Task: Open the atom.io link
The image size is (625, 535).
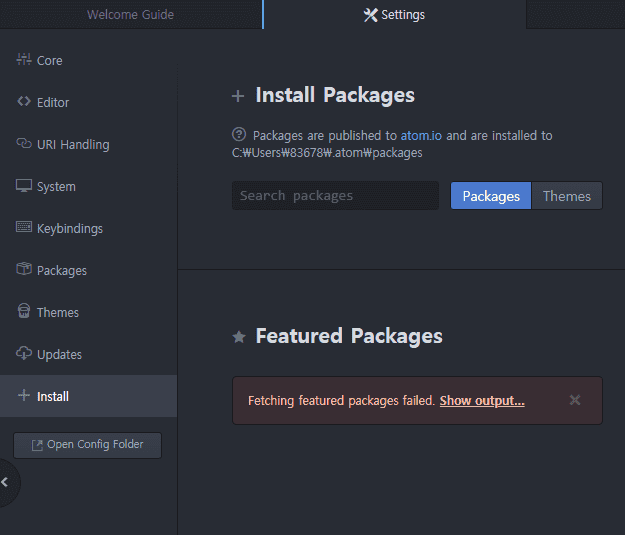Action: click(422, 135)
